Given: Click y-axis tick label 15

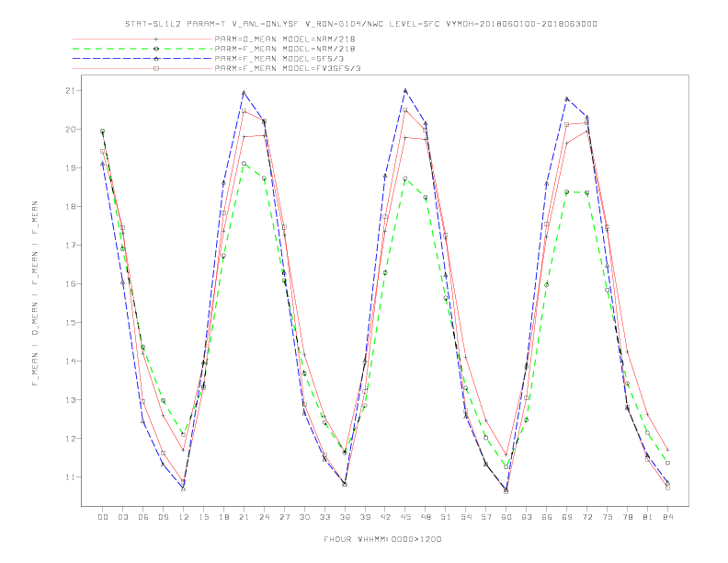Looking at the screenshot, I should 71,322.
